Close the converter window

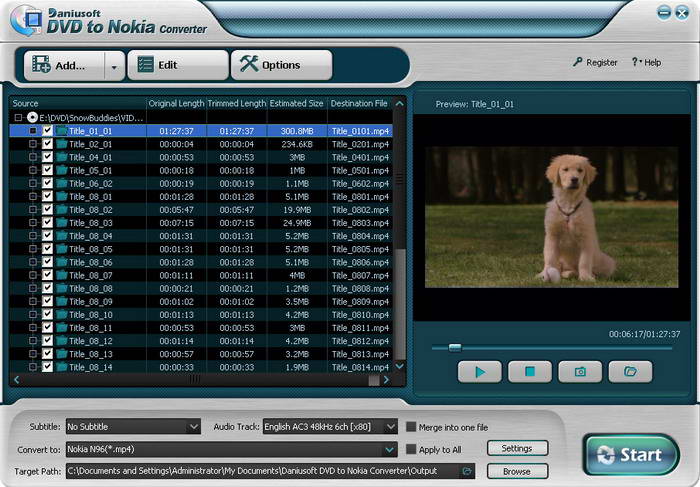click(x=682, y=13)
